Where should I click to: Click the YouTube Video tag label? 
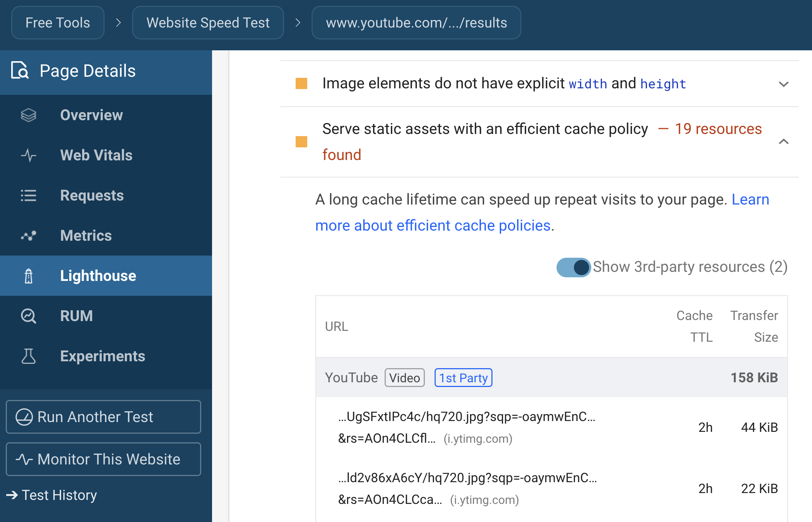pos(405,378)
